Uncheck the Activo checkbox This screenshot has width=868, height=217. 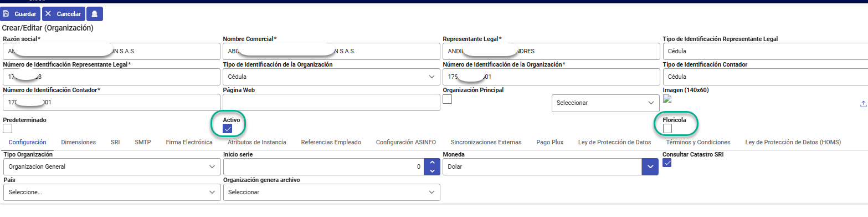pyautogui.click(x=228, y=129)
